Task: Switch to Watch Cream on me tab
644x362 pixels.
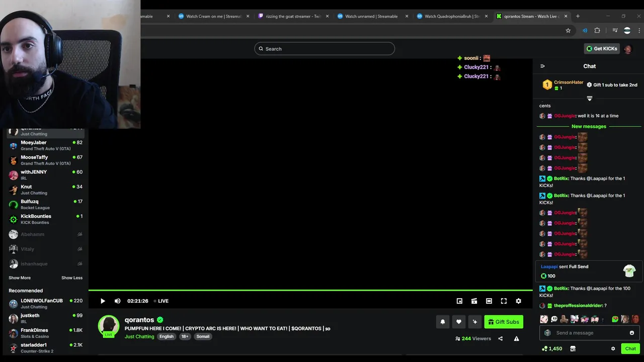Action: tap(214, 16)
